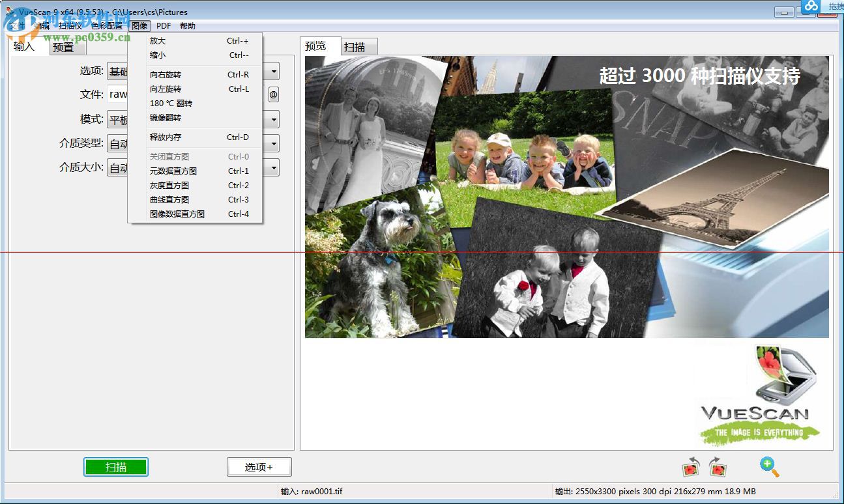Viewport: 844px width, 504px height.
Task: Click the @ button beside the 文件 field
Action: tap(274, 94)
